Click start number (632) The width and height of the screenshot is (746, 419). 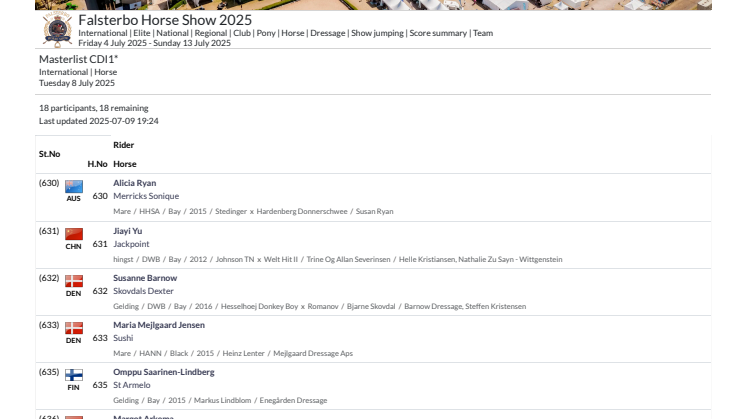tap(49, 278)
